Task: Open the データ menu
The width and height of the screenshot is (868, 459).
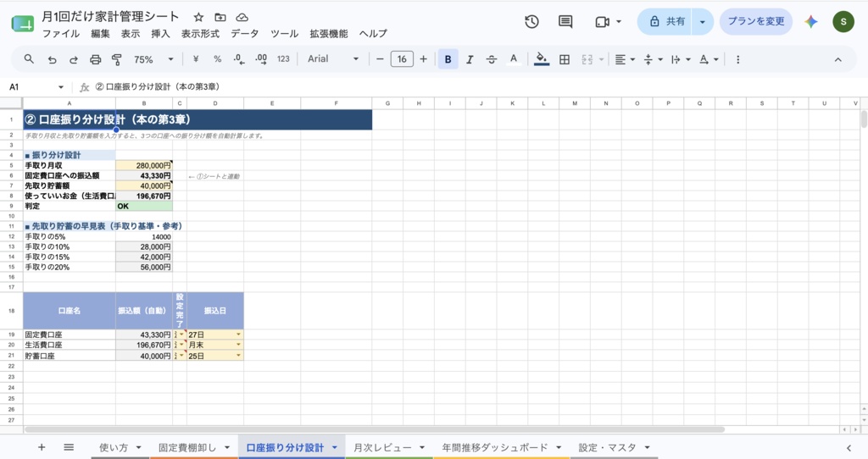Action: pos(245,34)
